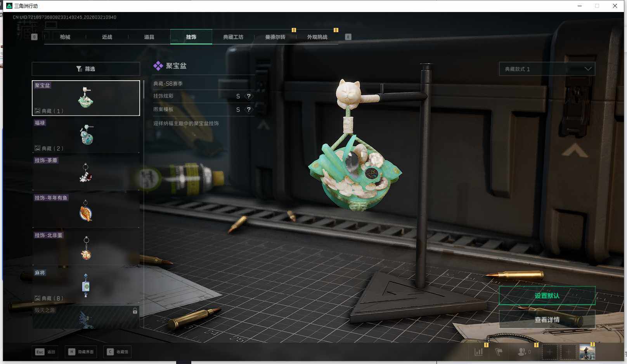Minimize the 三角洲行动 window
This screenshot has width=627, height=364.
580,6
